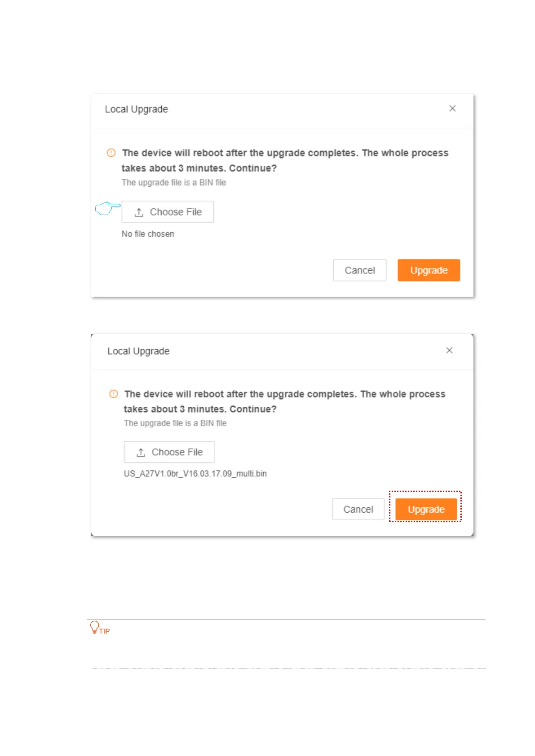Close the Local Upgrade dialog showing No file chosen

[452, 108]
